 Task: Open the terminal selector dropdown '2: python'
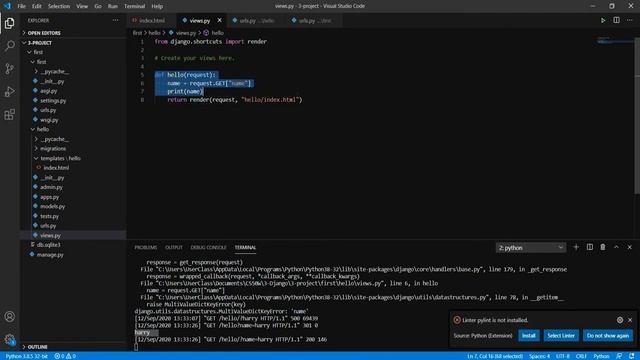click(531, 248)
